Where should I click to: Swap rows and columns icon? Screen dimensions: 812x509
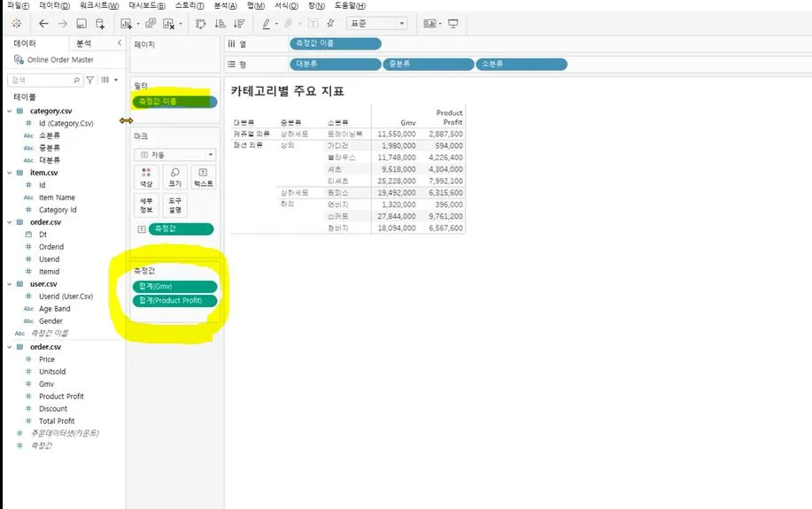point(200,23)
